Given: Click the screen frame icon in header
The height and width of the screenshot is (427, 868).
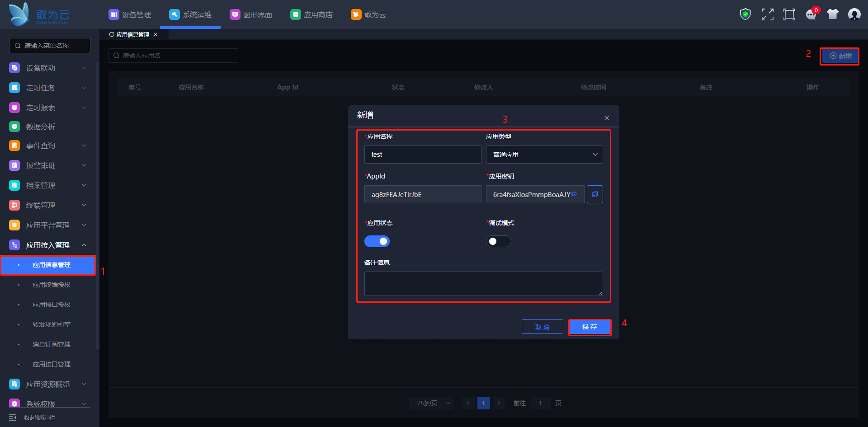Looking at the screenshot, I should click(789, 14).
